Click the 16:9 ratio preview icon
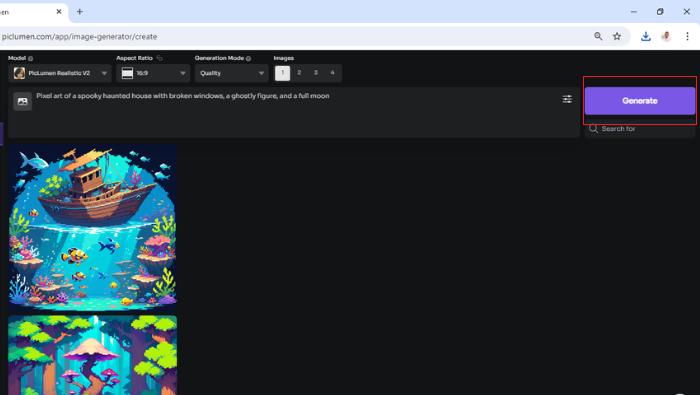This screenshot has width=700, height=395. 127,73
